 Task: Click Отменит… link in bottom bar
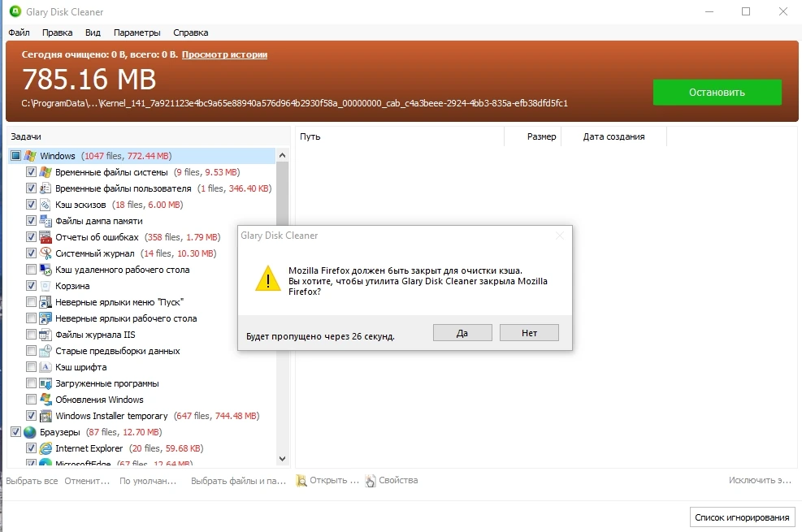(x=87, y=481)
